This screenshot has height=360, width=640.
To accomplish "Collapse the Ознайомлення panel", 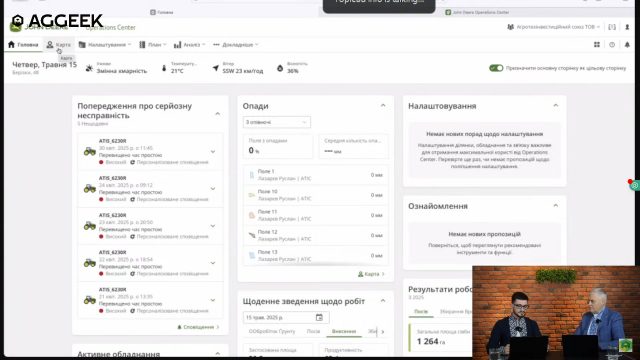I will click(x=556, y=205).
